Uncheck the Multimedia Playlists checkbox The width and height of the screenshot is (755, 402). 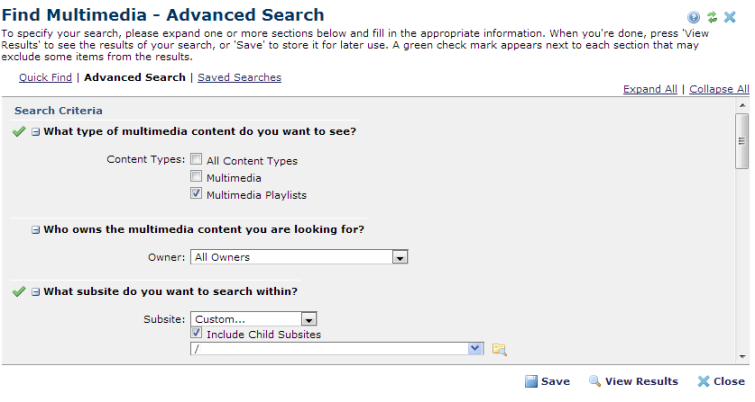coord(197,194)
